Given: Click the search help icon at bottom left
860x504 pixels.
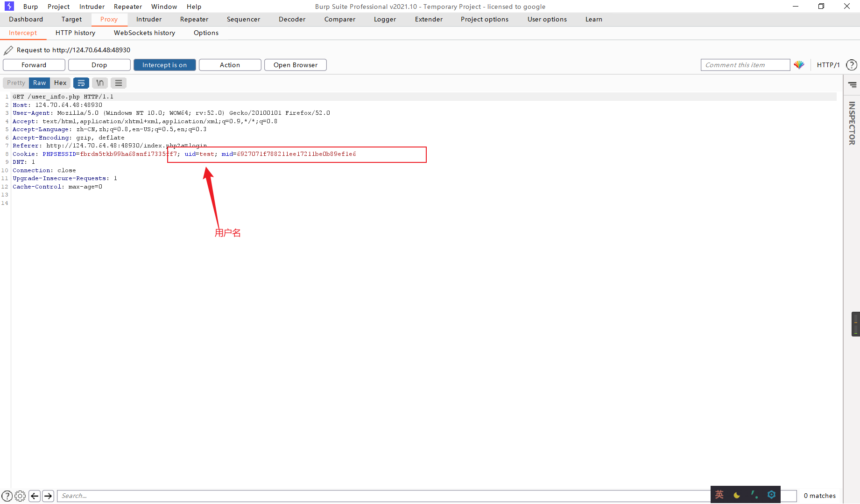Looking at the screenshot, I should [x=7, y=496].
